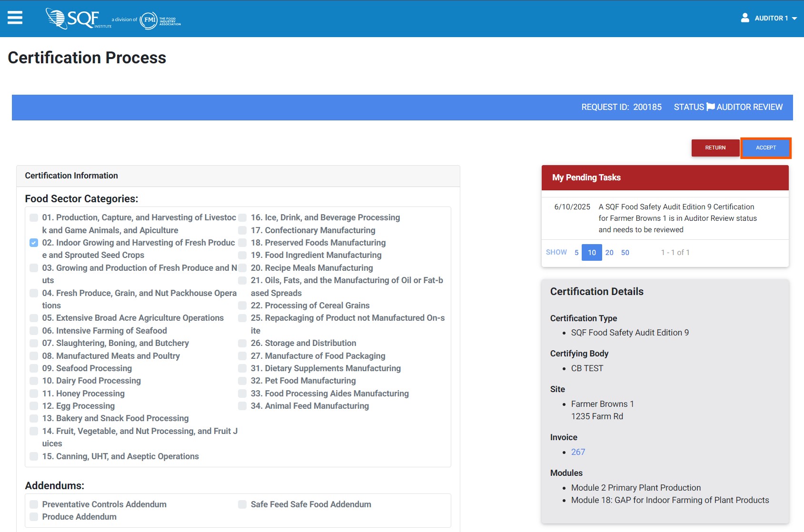Select Pet Food Manufacturing checkbox
This screenshot has height=532, width=804.
242,381
